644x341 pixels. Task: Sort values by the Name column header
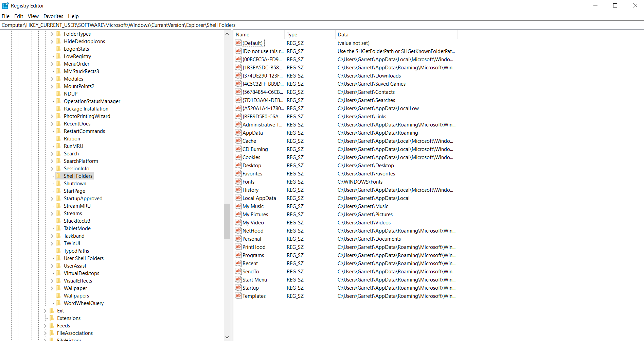[x=259, y=34]
